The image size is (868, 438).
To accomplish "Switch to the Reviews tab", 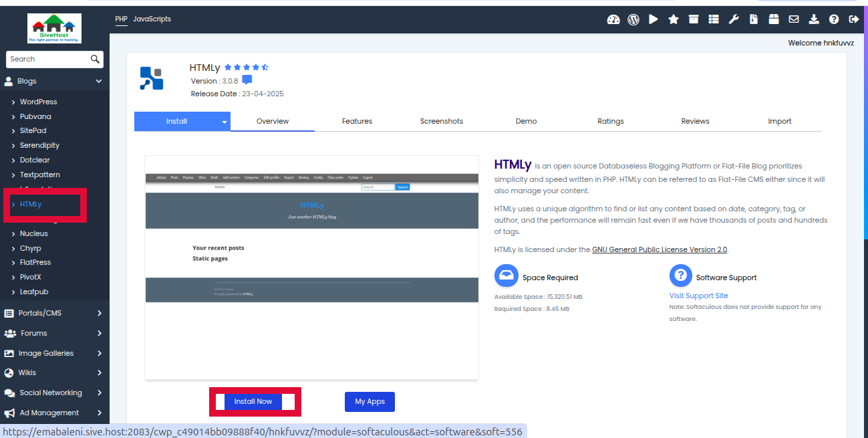I will (696, 121).
